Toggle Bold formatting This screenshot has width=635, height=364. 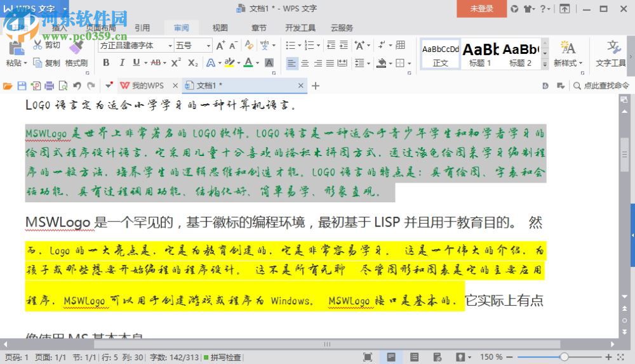pos(106,63)
